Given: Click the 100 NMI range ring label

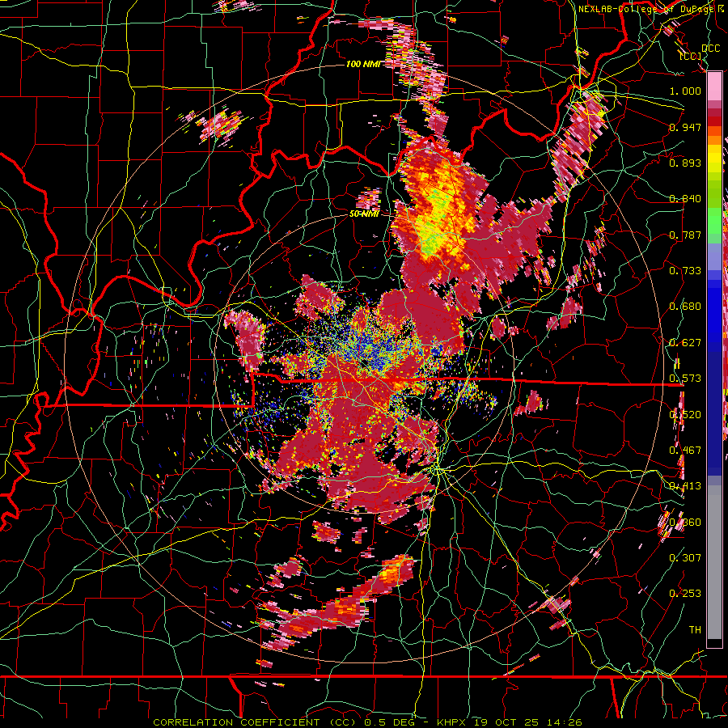Looking at the screenshot, I should tap(363, 64).
